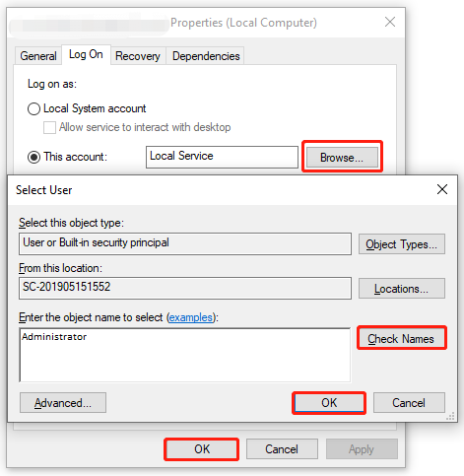Confirm Select User with OK
This screenshot has width=464, height=476.
tap(329, 403)
